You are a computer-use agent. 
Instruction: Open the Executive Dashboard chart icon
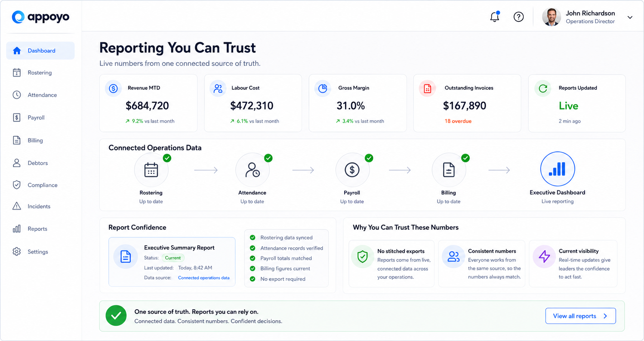(x=557, y=169)
